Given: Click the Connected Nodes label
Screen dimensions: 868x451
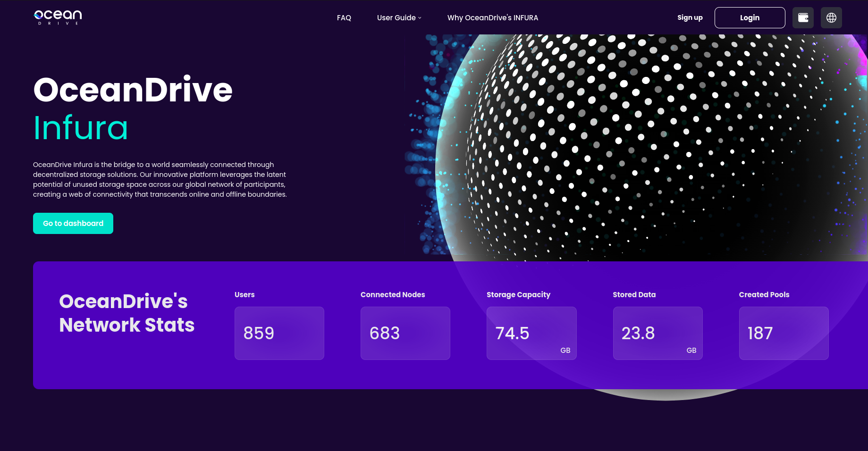Looking at the screenshot, I should (393, 294).
